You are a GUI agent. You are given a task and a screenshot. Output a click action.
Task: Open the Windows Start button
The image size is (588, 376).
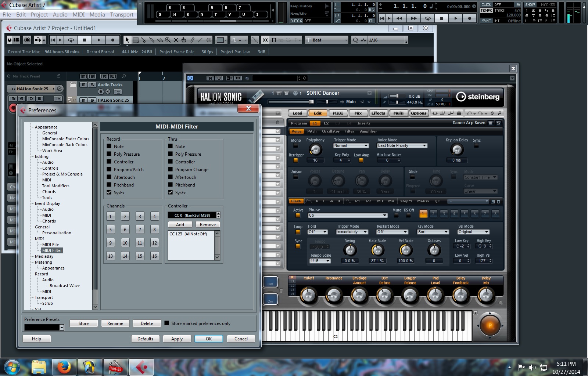pyautogui.click(x=12, y=367)
